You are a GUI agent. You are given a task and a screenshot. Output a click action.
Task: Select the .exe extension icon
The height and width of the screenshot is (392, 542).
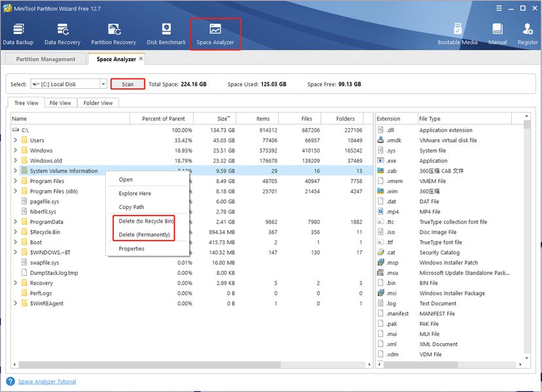click(x=381, y=161)
